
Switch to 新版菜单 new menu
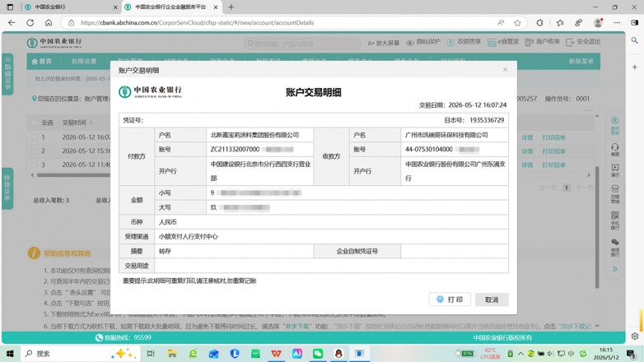(x=581, y=61)
